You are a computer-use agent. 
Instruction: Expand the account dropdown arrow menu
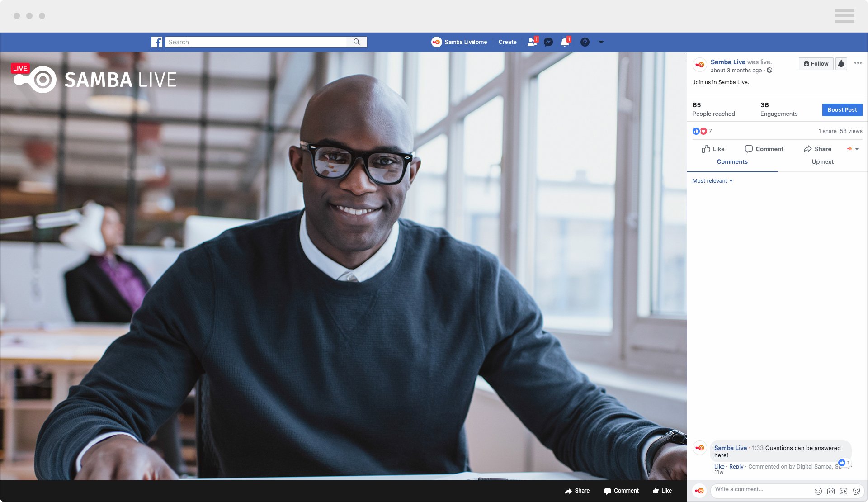click(602, 42)
